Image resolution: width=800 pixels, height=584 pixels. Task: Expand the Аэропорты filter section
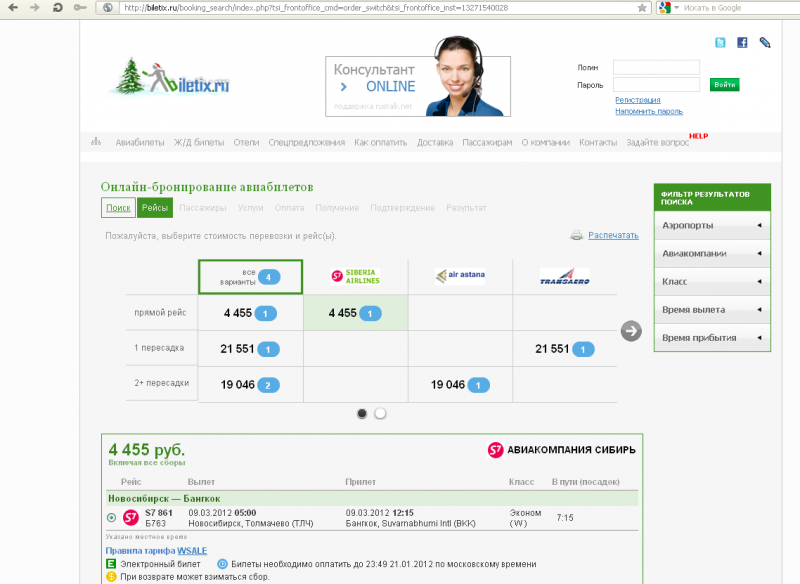click(712, 225)
